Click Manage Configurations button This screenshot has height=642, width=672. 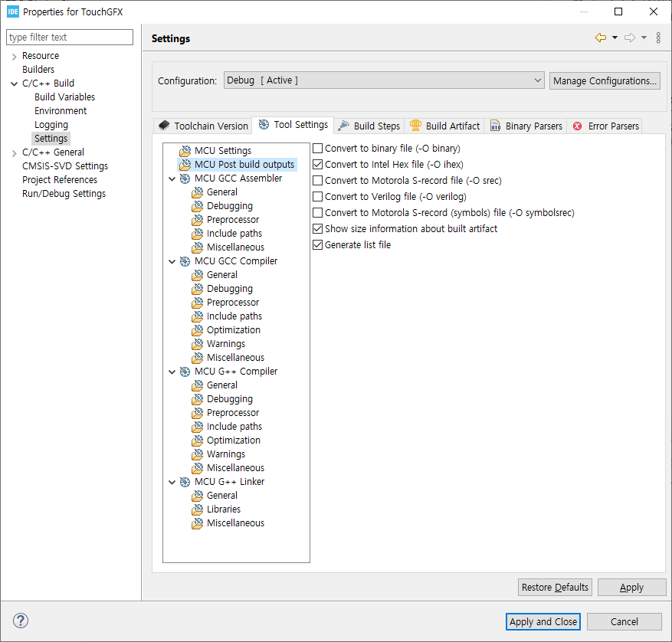tap(605, 80)
